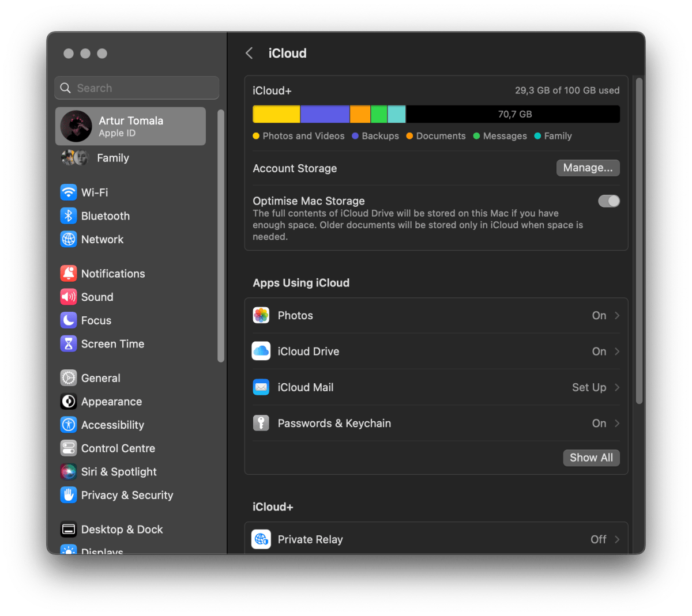Screen dimensions: 692x616
Task: Click the 'Messages' legend label
Action: 505,136
